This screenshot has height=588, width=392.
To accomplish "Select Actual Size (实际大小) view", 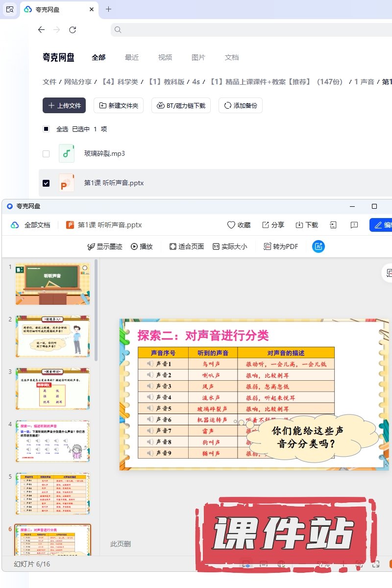I will [216, 246].
